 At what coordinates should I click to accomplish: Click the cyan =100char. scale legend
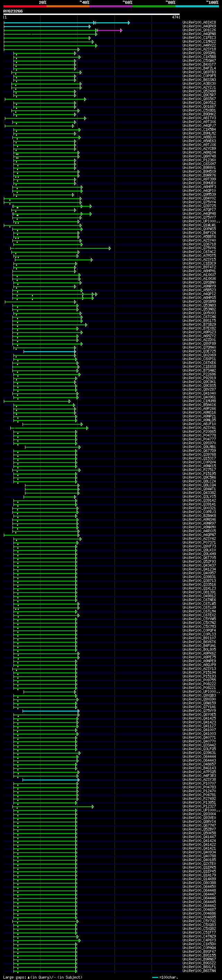(x=165, y=977)
